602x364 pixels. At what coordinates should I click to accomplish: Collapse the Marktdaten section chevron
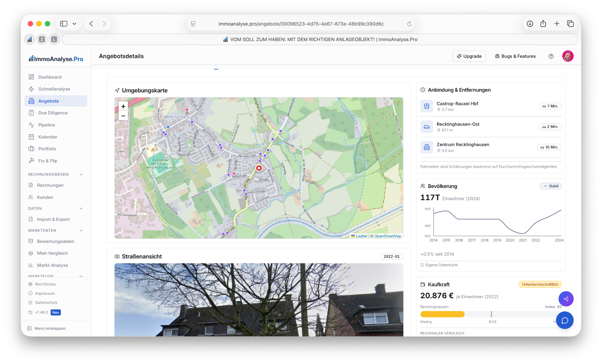81,231
